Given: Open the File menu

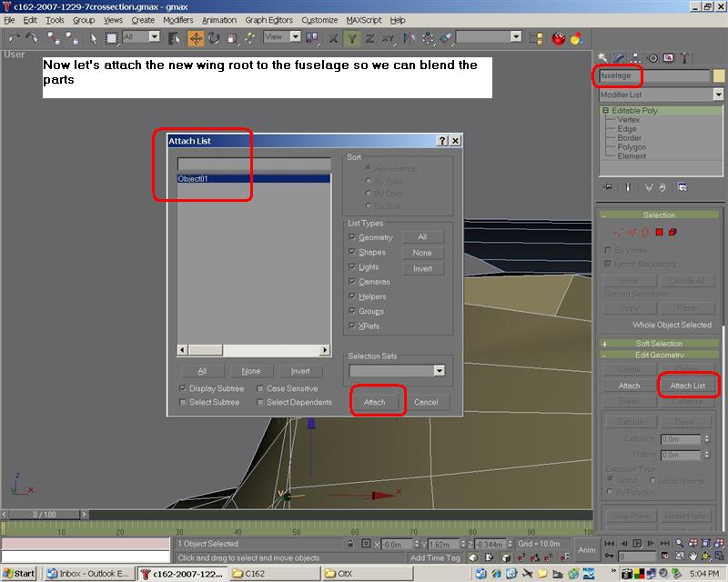Looking at the screenshot, I should tap(9, 20).
